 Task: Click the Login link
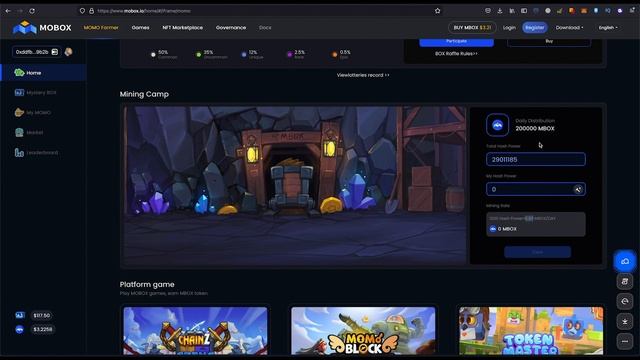pyautogui.click(x=509, y=27)
